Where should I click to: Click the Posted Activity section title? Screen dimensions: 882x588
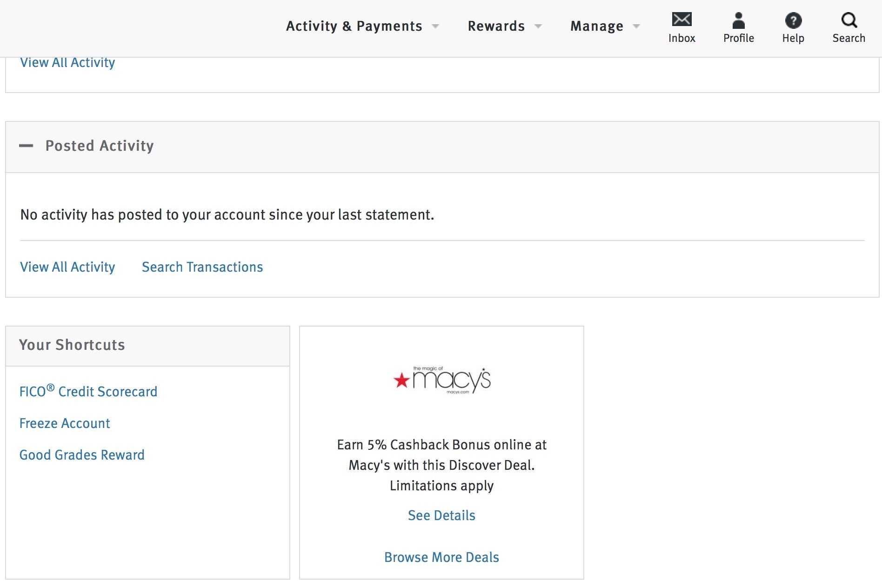(x=100, y=146)
